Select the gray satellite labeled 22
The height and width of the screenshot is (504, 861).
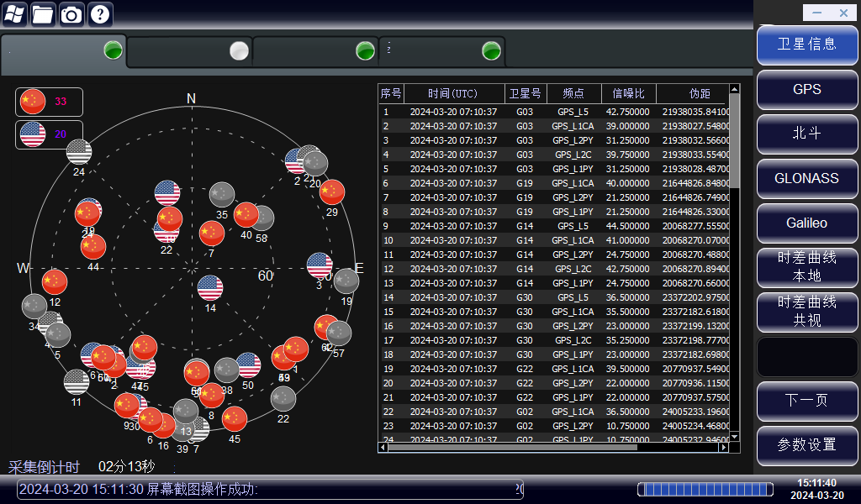[283, 399]
